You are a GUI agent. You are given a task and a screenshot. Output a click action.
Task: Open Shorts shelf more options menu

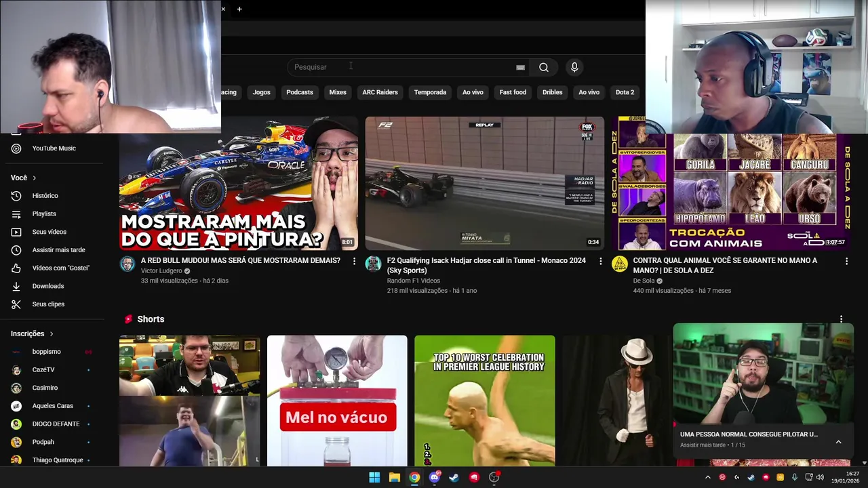point(841,319)
